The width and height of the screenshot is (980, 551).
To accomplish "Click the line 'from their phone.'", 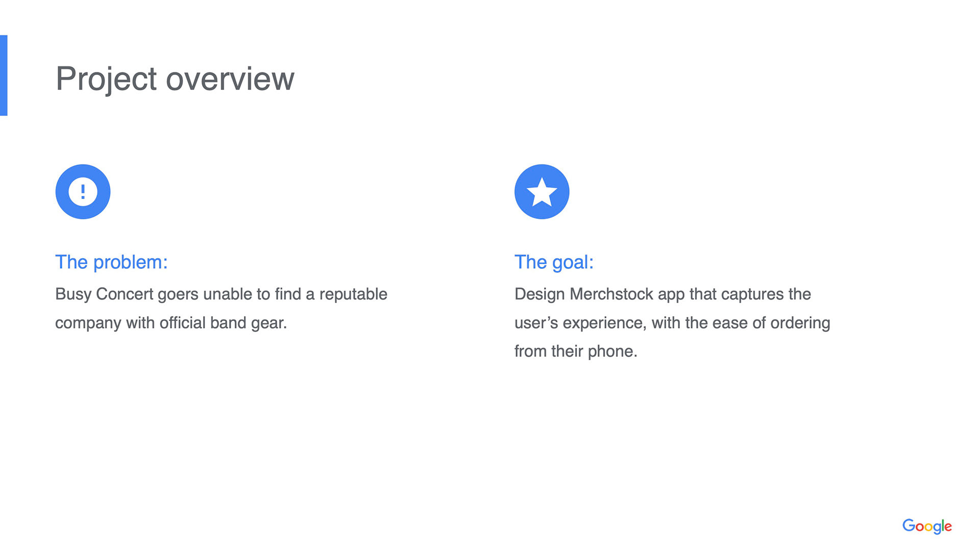I will point(576,352).
